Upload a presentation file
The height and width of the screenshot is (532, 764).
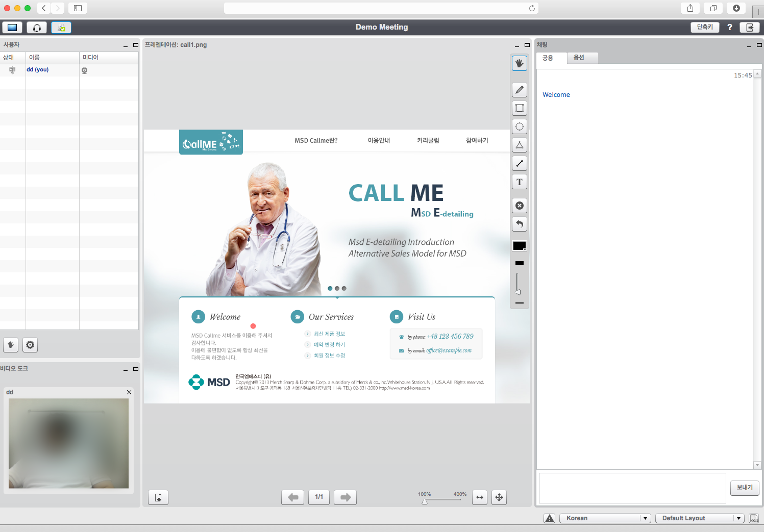tap(158, 497)
